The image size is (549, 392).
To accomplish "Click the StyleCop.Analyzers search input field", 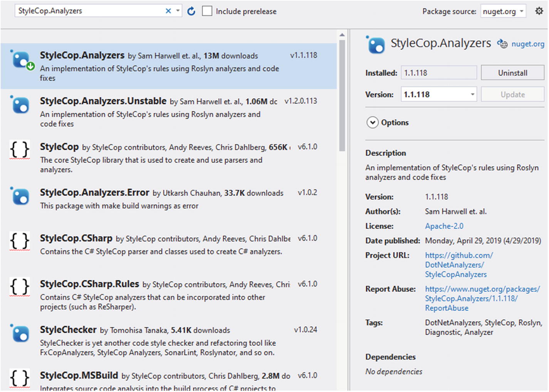I will (x=89, y=11).
